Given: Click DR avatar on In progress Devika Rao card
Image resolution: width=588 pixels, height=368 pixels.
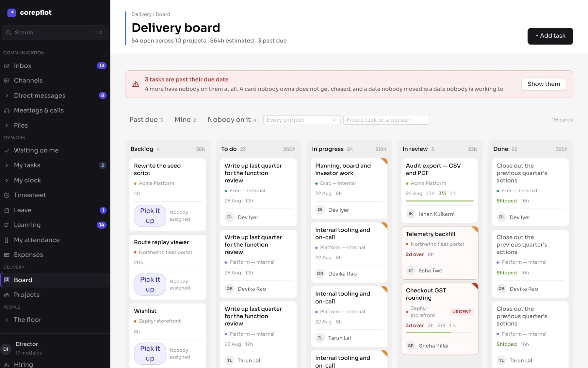Looking at the screenshot, I should pos(320,274).
